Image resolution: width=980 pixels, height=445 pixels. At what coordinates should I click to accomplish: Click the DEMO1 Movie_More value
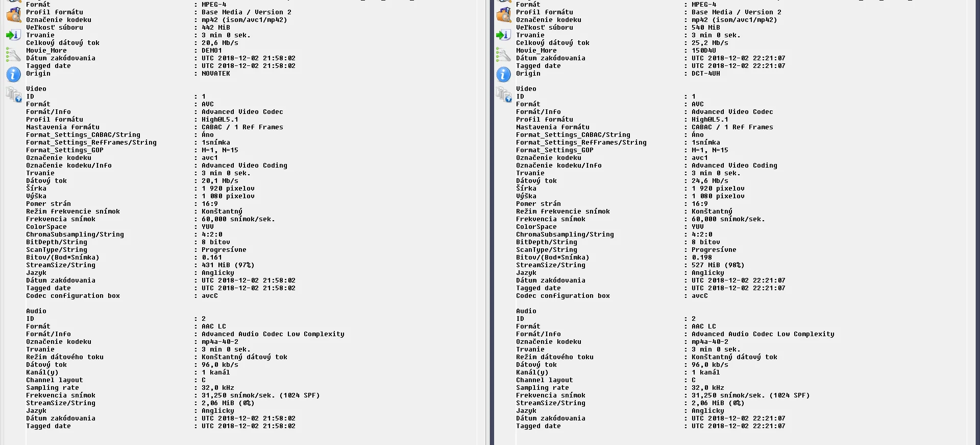point(211,51)
